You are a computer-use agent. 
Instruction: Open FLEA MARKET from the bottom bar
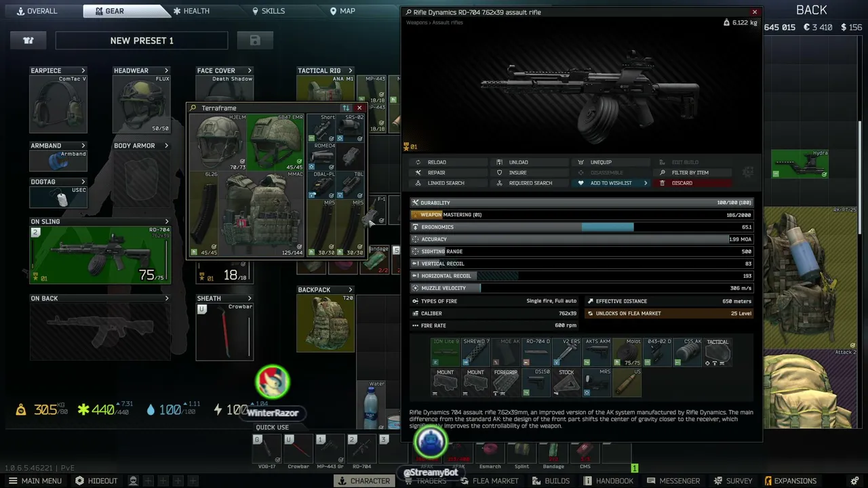(x=490, y=481)
